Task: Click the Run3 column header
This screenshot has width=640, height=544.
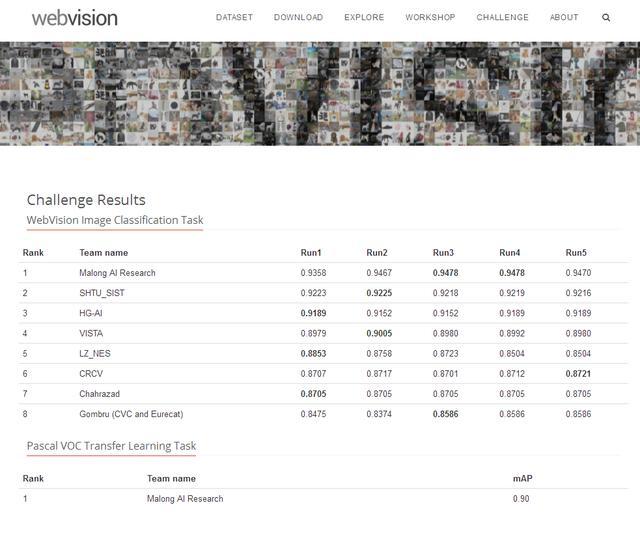Action: (443, 253)
